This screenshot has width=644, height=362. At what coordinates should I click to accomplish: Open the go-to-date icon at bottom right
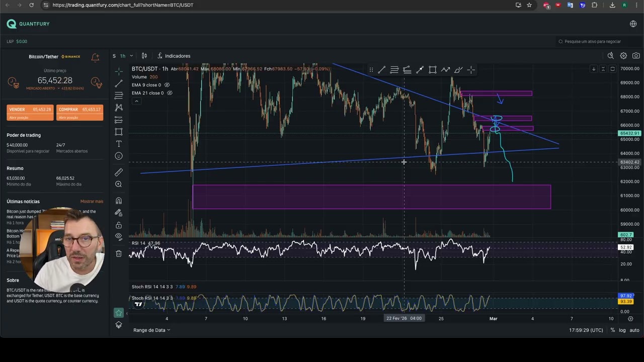630,319
